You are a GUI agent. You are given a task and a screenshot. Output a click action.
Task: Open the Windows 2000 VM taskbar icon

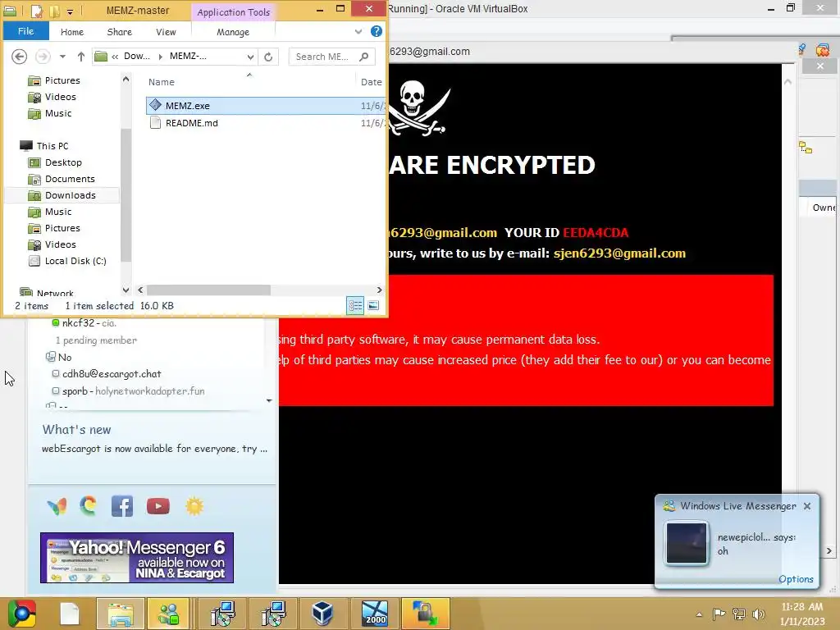pyautogui.click(x=374, y=614)
